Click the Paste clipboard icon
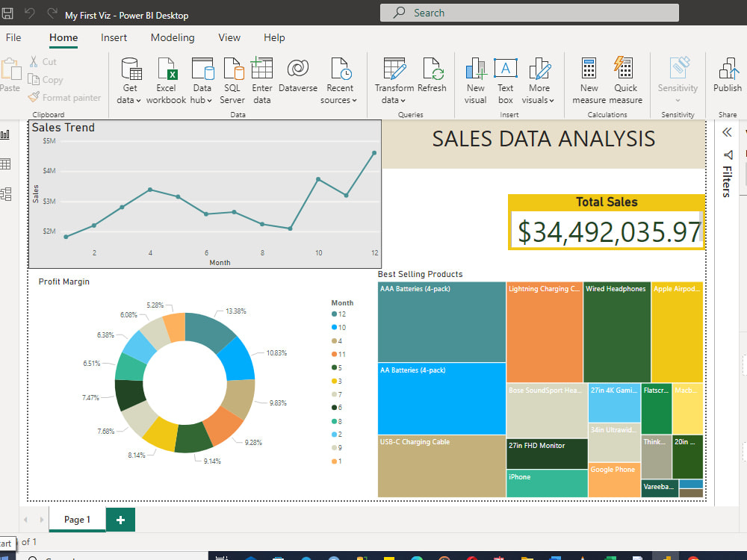 pyautogui.click(x=10, y=69)
